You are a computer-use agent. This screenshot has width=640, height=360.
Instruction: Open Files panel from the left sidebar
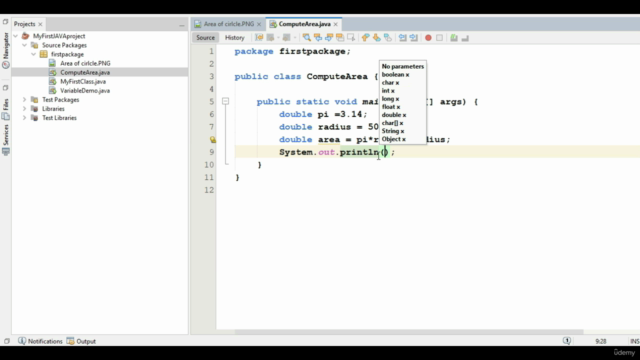(x=6, y=109)
